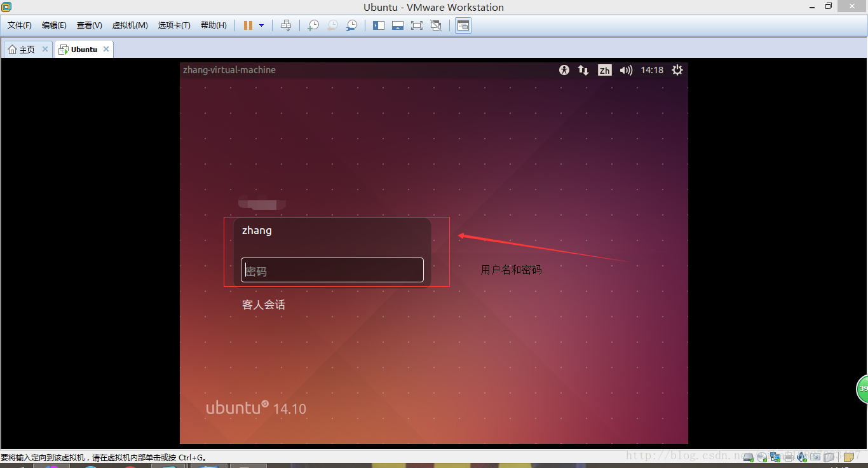
Task: Open the Zh input method indicator
Action: (605, 70)
